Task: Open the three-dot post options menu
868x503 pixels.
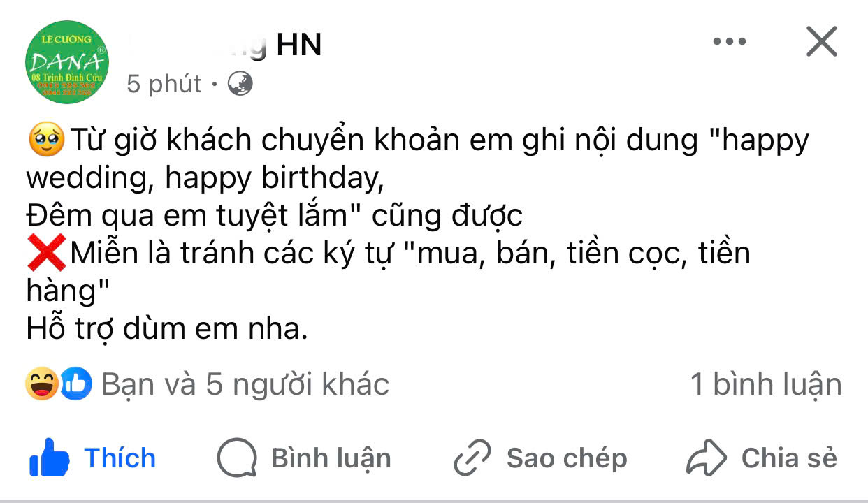Action: pyautogui.click(x=730, y=42)
